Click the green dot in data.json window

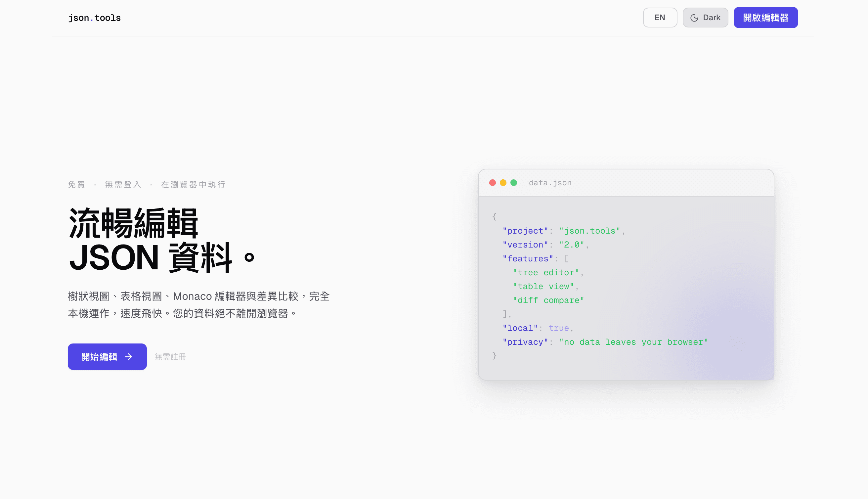pyautogui.click(x=513, y=183)
